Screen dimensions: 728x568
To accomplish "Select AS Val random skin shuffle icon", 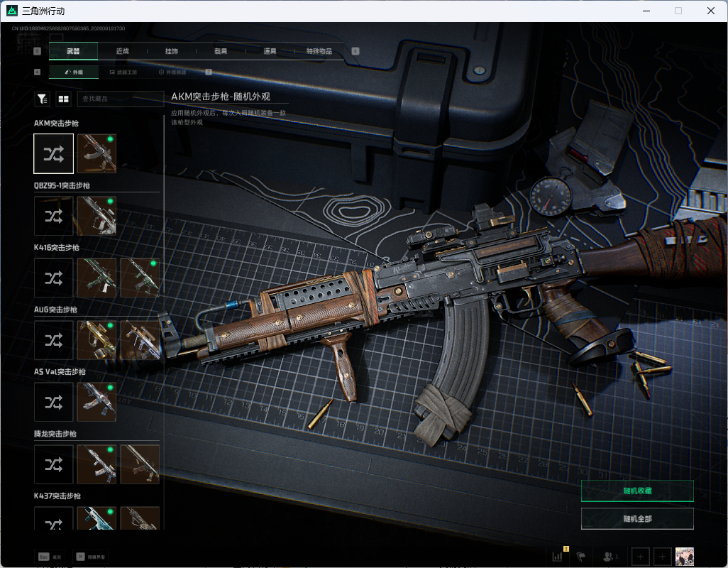I will (x=54, y=402).
